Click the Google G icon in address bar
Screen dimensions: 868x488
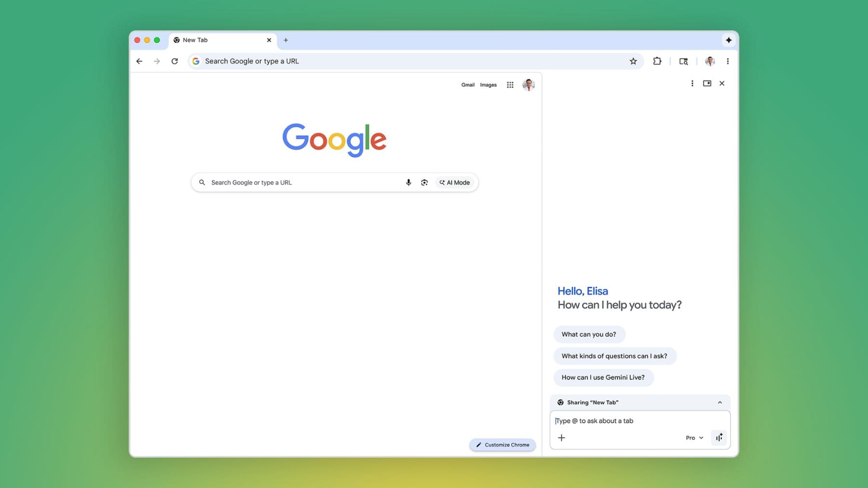(196, 61)
